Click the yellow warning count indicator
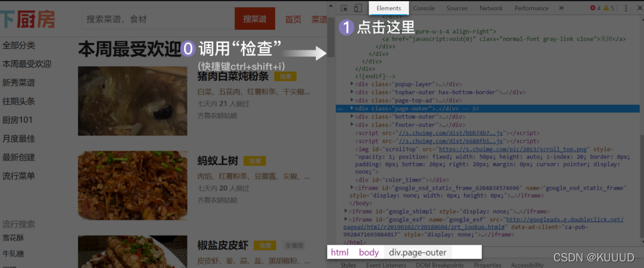 coord(609,8)
